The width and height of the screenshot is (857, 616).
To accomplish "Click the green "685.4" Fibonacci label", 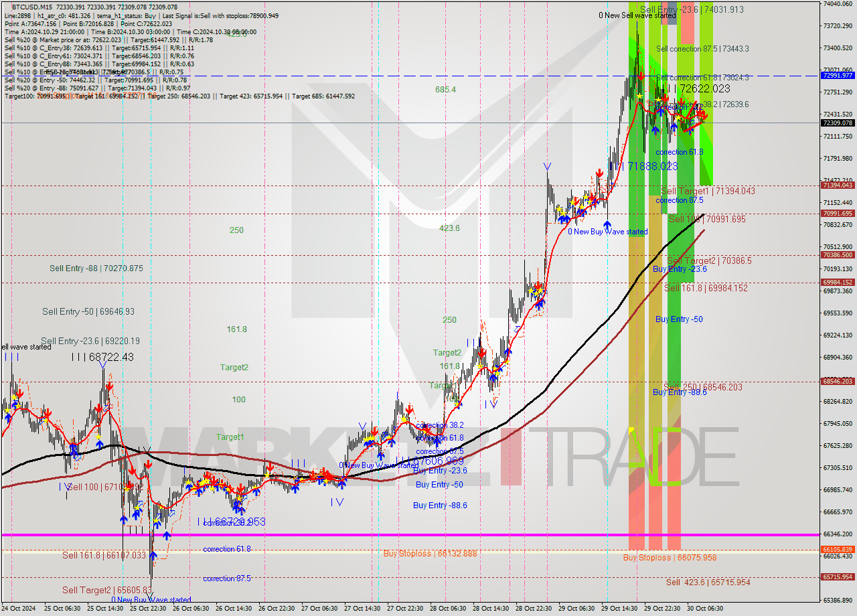I will 445,89.
